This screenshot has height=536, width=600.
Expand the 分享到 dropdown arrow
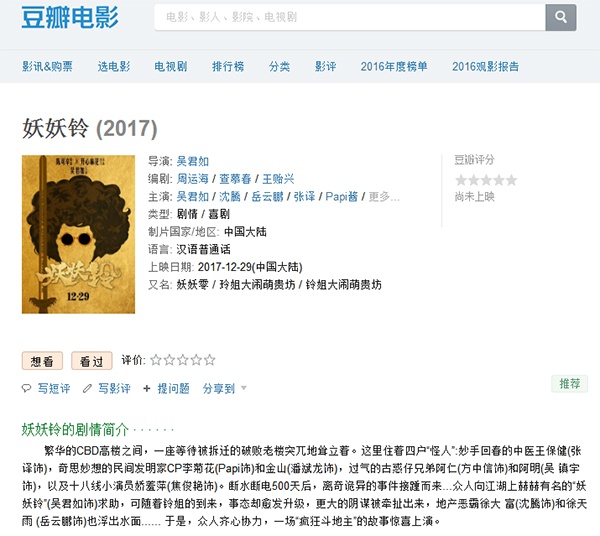(243, 388)
